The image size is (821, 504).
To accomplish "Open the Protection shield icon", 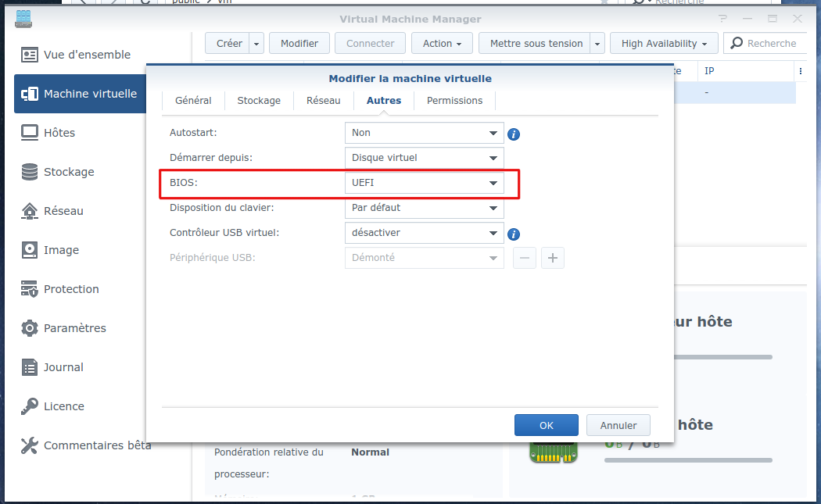I will [x=30, y=289].
